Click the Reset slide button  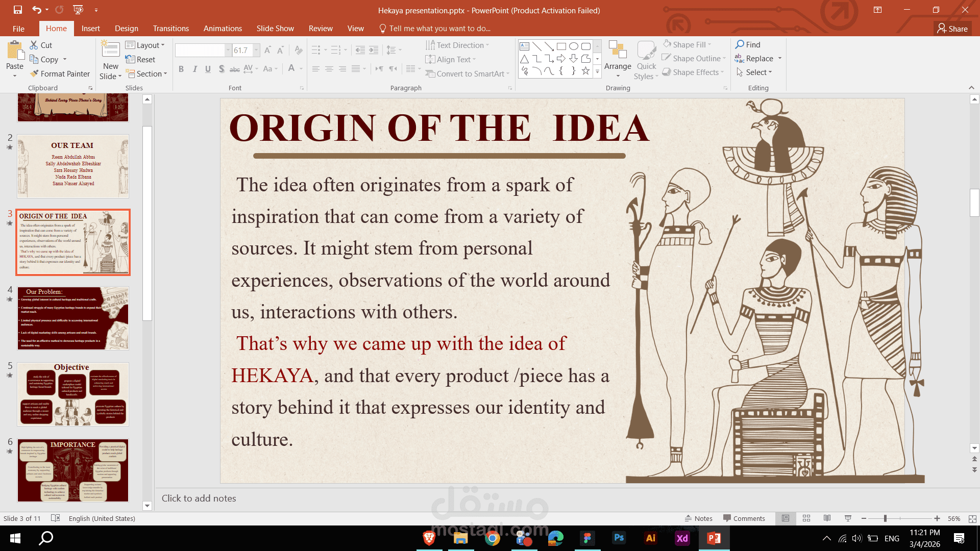pos(140,59)
